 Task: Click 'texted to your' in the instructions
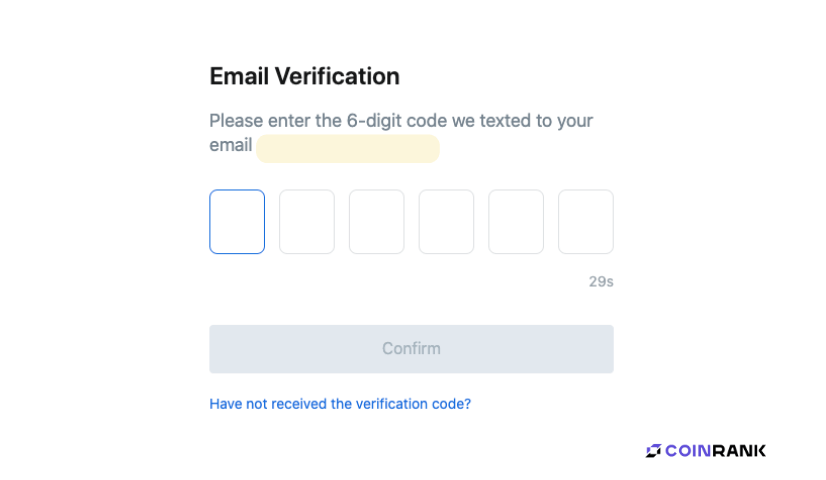coord(536,121)
